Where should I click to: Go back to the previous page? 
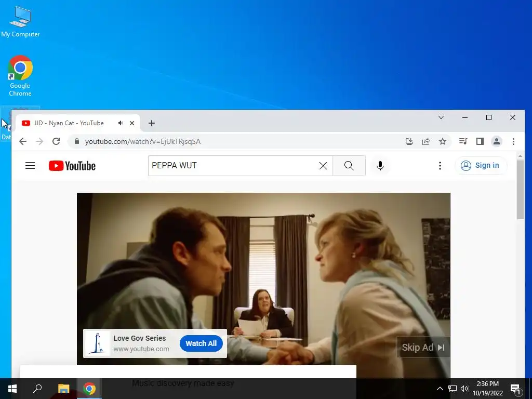click(23, 141)
